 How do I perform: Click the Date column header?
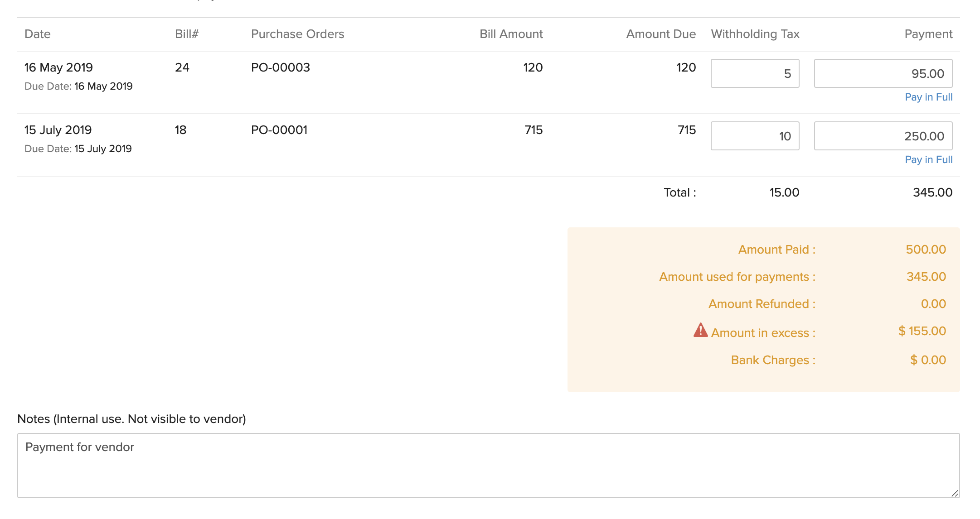point(37,34)
